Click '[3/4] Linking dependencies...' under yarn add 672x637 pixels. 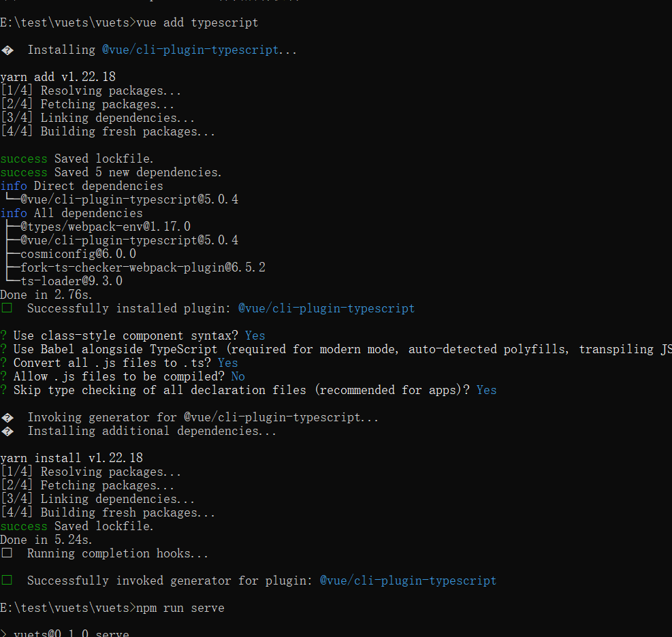pos(97,118)
